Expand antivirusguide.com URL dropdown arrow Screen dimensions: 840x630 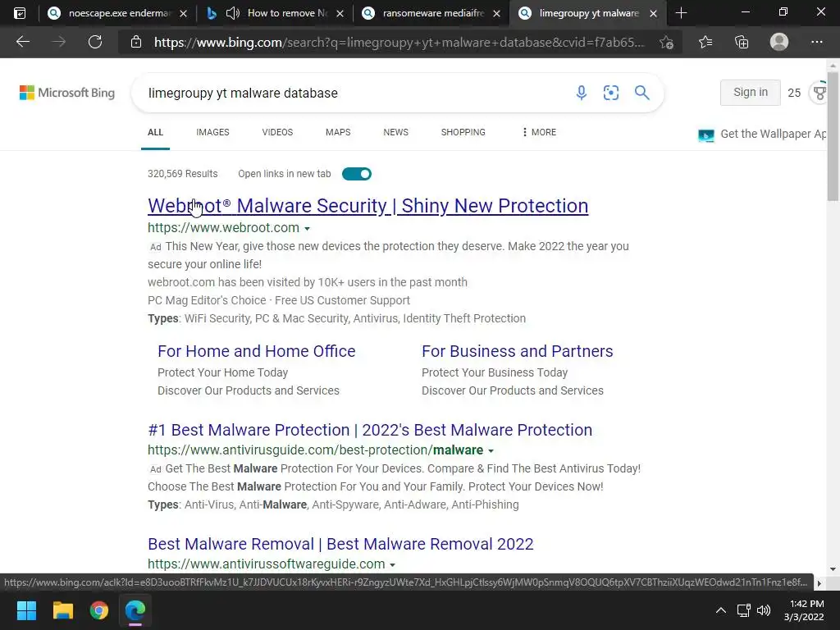tap(491, 451)
